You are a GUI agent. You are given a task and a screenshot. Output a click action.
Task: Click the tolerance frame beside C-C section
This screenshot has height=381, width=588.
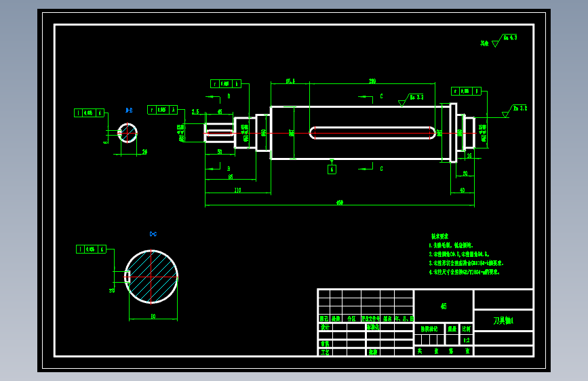pos(91,249)
